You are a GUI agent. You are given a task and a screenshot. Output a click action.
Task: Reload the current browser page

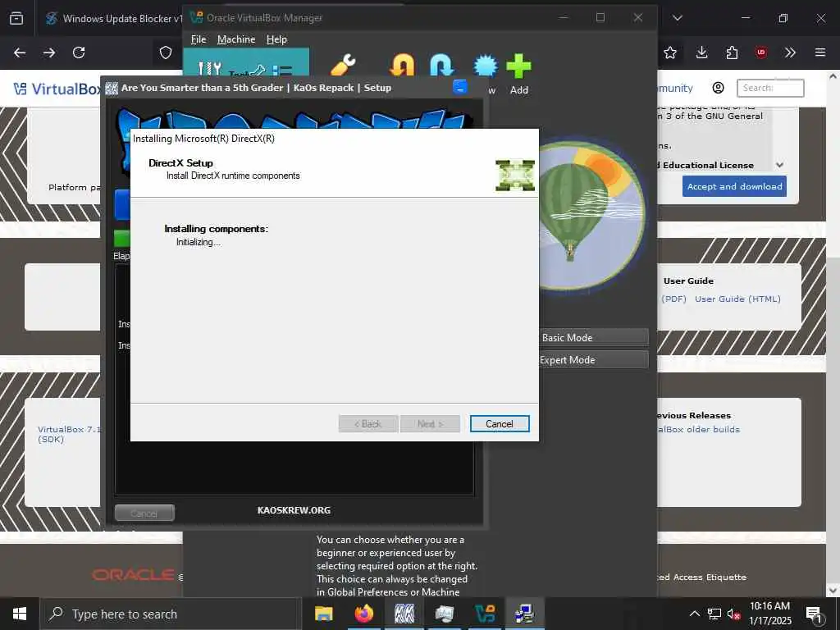point(79,52)
